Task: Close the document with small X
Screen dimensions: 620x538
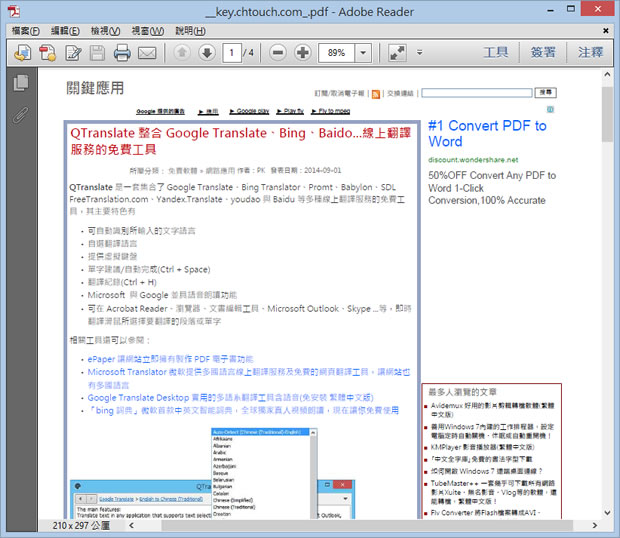Action: coord(605,30)
